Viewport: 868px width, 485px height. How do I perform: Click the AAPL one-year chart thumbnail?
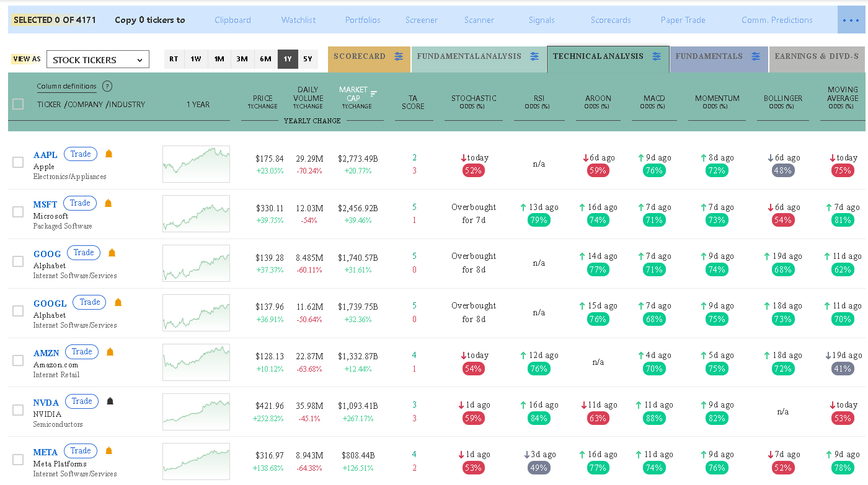(x=196, y=164)
